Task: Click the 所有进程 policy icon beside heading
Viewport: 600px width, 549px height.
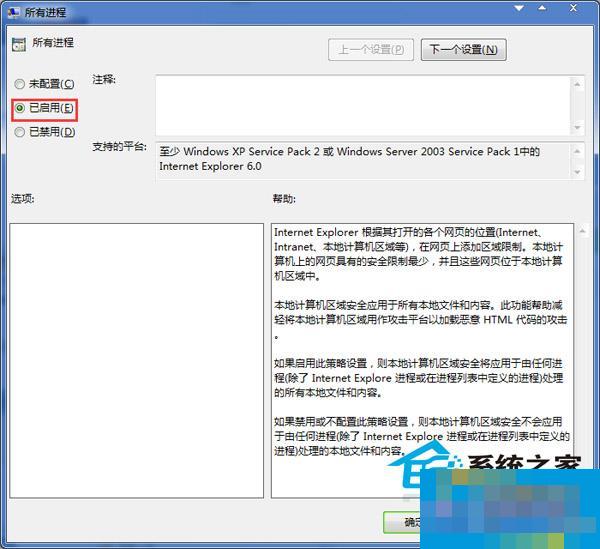Action: point(18,44)
